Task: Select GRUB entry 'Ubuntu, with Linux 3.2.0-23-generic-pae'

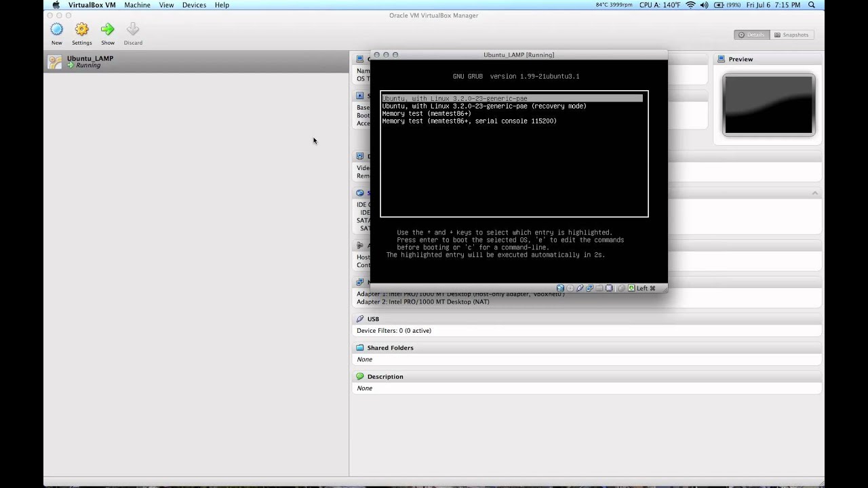Action: 512,98
